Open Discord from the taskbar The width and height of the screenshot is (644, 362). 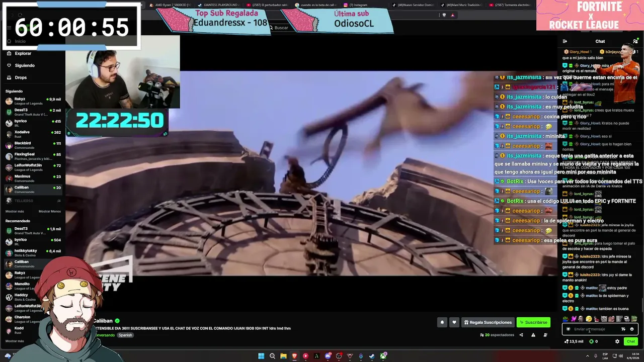(328, 356)
